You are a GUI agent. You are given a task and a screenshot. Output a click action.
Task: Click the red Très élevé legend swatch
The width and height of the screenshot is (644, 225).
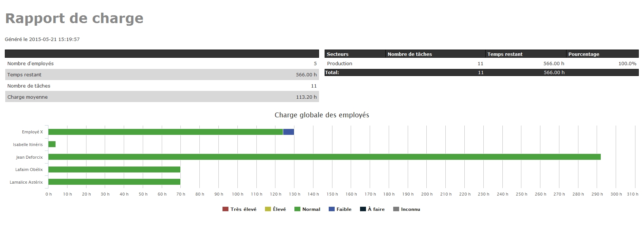click(225, 209)
